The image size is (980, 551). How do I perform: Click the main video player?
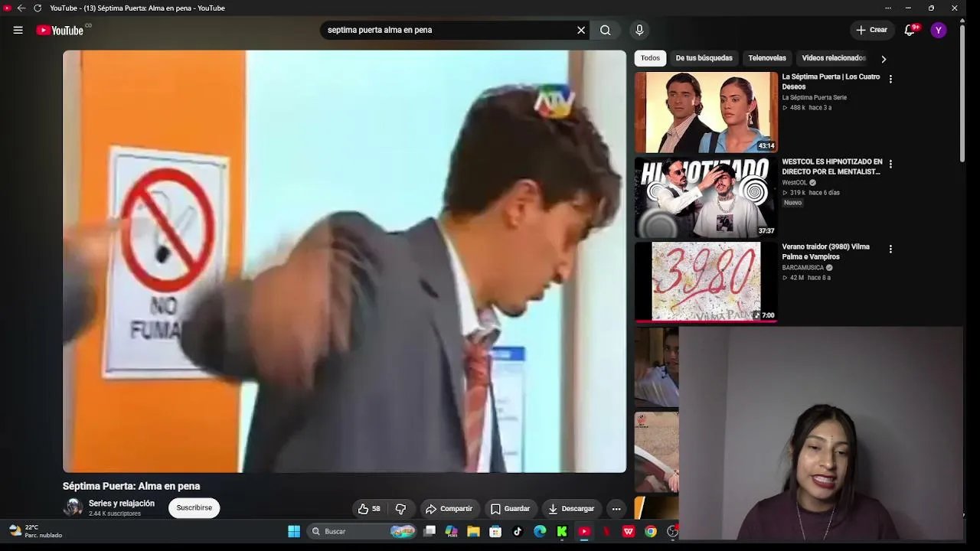tap(345, 262)
